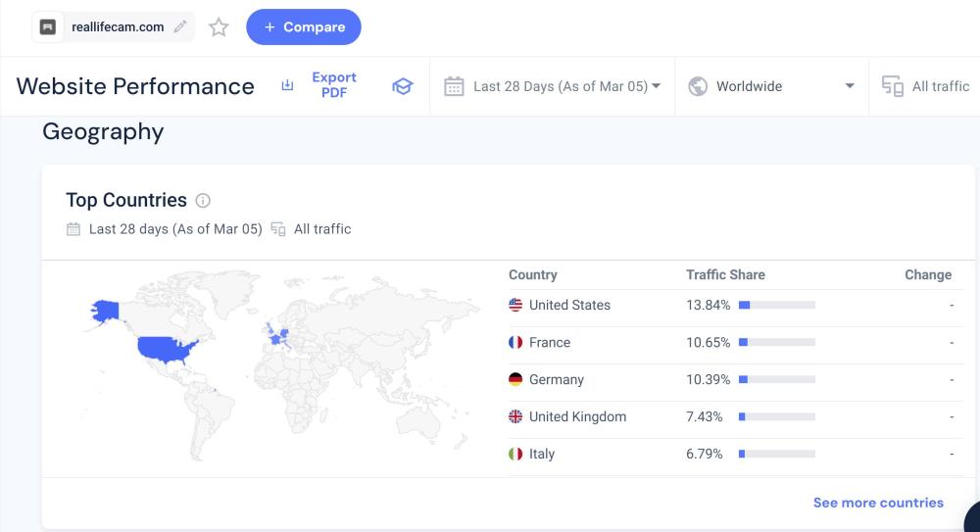Click the France flag icon
980x532 pixels.
point(515,342)
